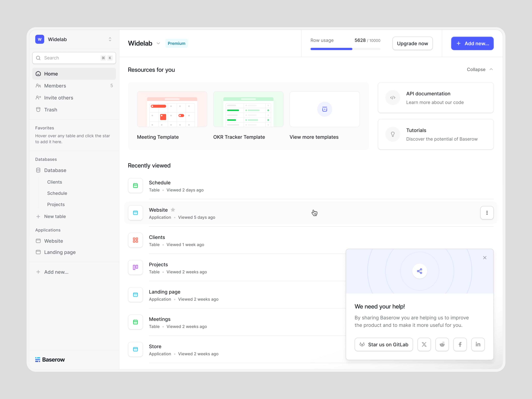
Task: Open the Search bar in the sidebar
Action: (74, 58)
